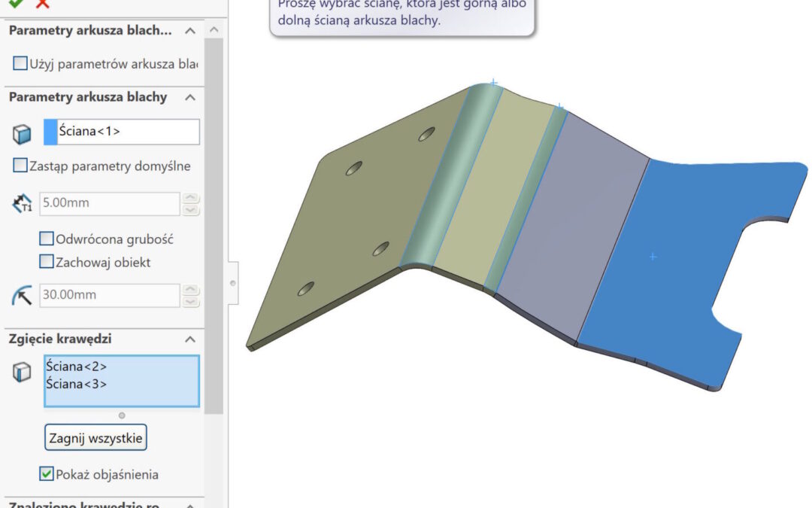Collapse the Parametry arkusza blachy section

tap(190, 98)
